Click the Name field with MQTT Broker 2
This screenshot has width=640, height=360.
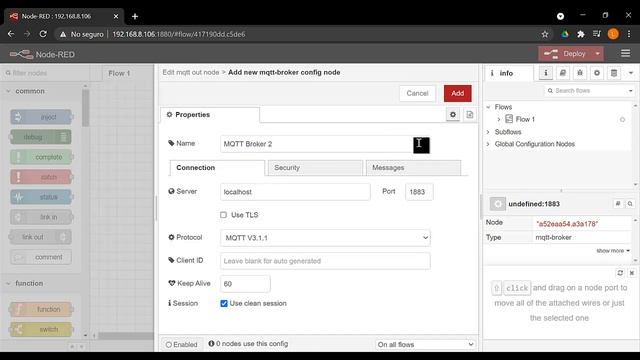[325, 144]
